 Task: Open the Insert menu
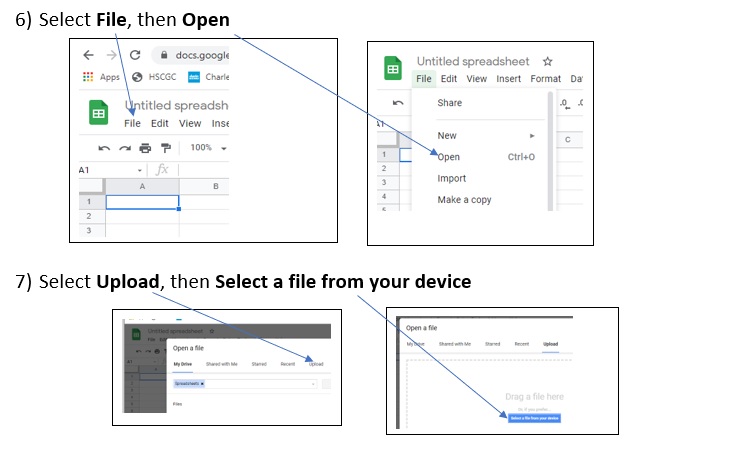(x=509, y=79)
